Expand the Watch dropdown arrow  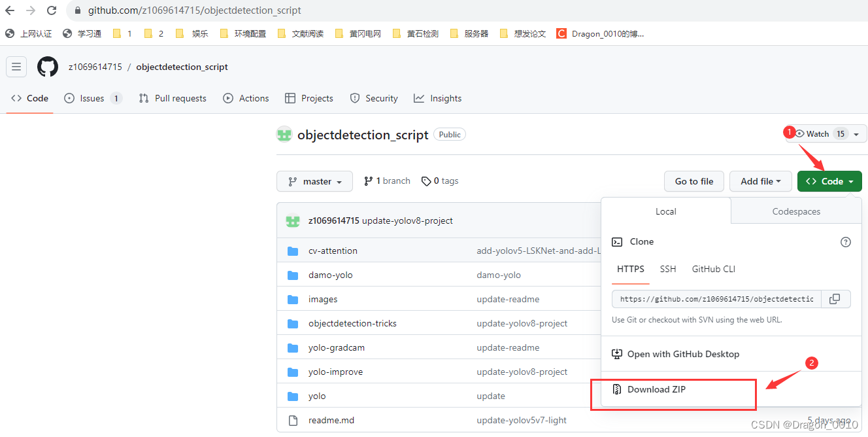pos(856,134)
